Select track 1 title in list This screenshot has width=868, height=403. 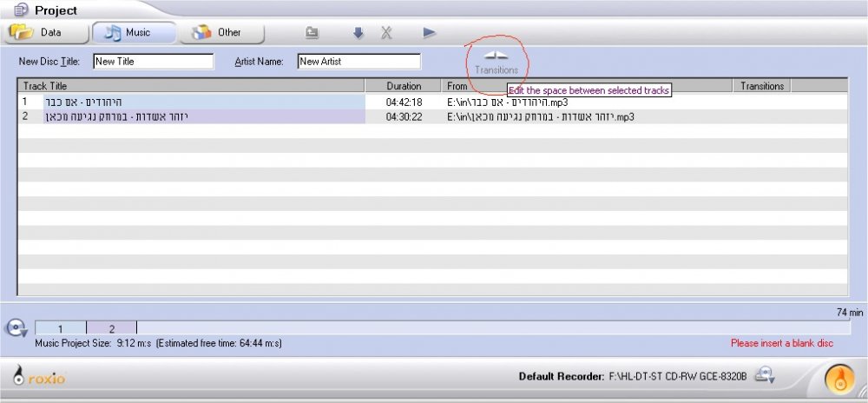coord(204,102)
